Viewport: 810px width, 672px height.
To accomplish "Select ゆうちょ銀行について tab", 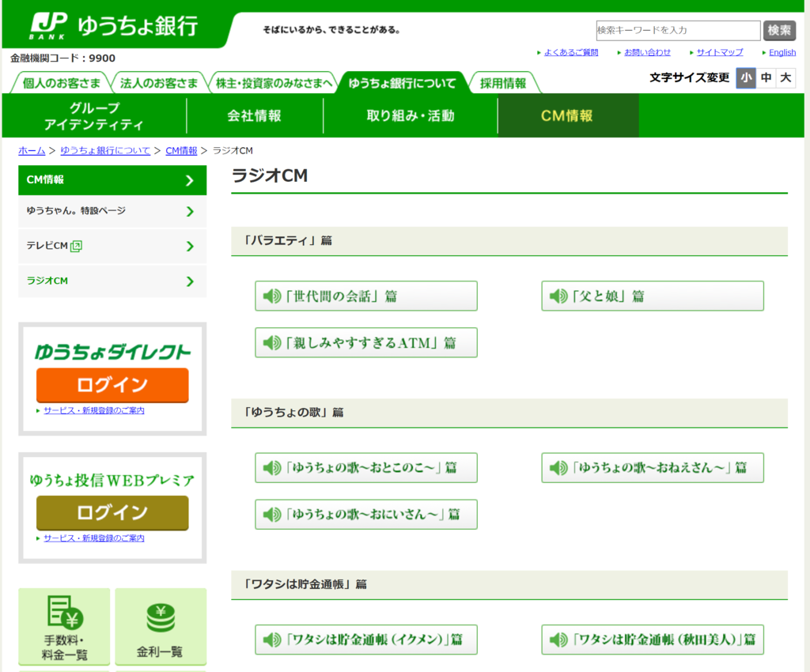I will [402, 82].
